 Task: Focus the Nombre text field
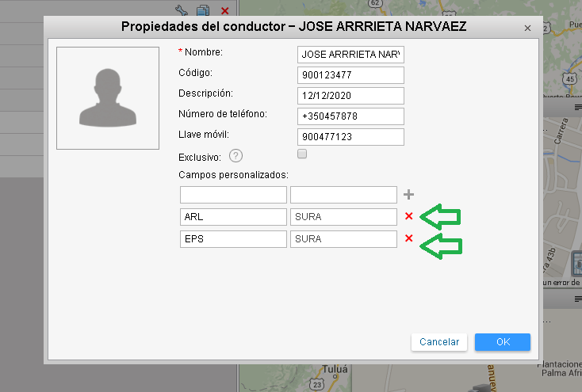click(350, 55)
